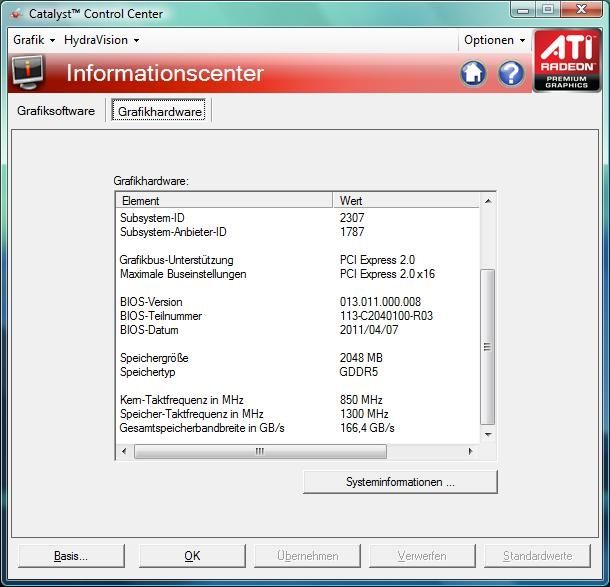Select the Speicher-Taktfrequenz in MHz row

click(298, 414)
